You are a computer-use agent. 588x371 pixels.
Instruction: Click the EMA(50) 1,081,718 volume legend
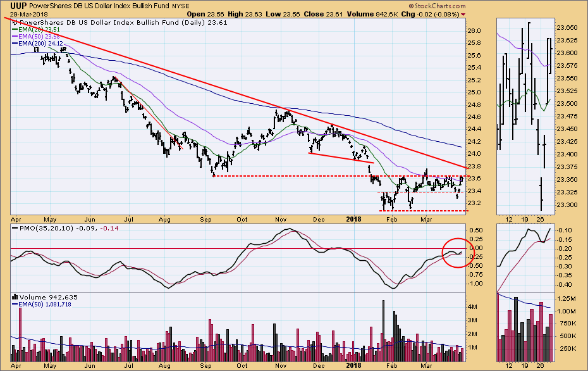click(x=42, y=304)
